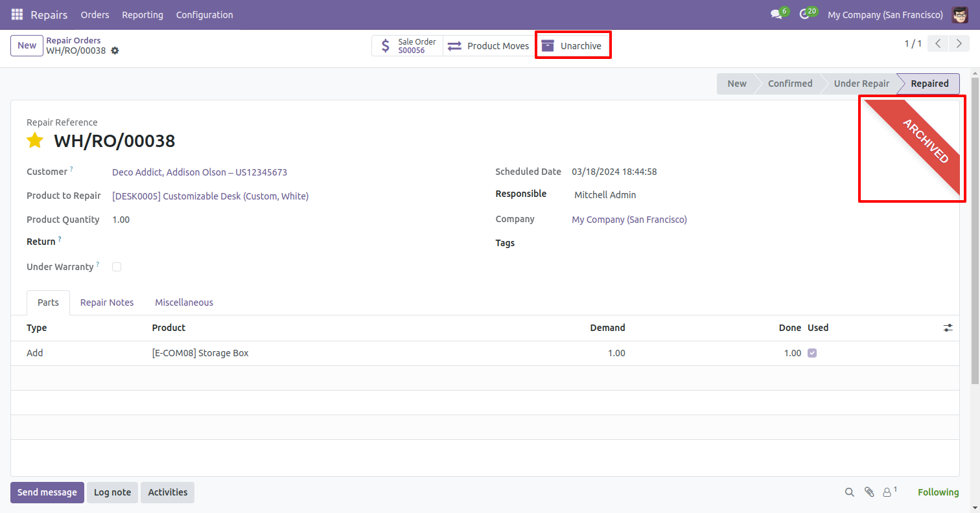Expand the Reporting menu
This screenshot has width=980, height=513.
click(x=143, y=14)
